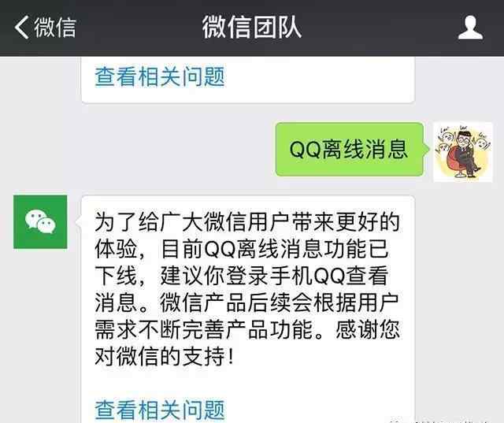Tap the reply's last line 对微信的支持

tap(164, 356)
